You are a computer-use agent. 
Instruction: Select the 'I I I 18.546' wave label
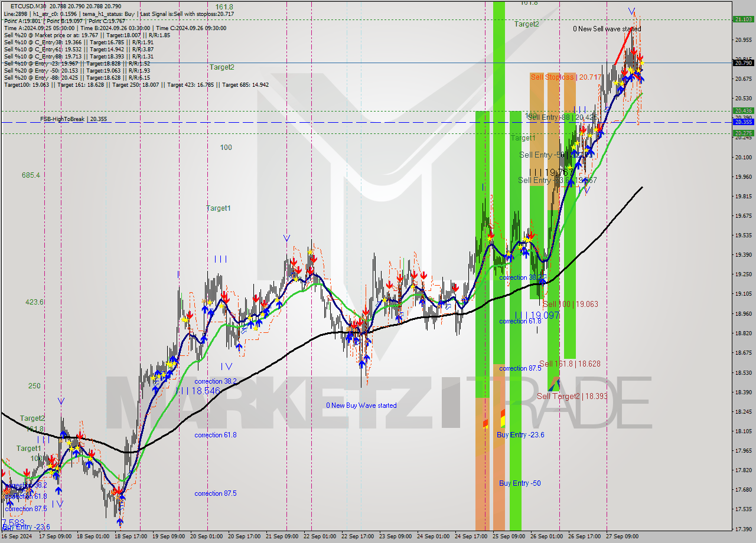coord(197,391)
